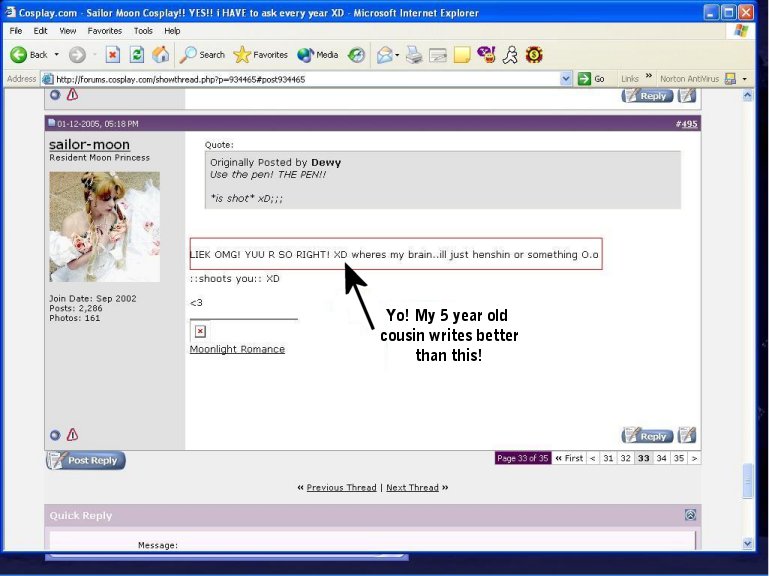
Task: Click the URL address field
Action: 307,79
